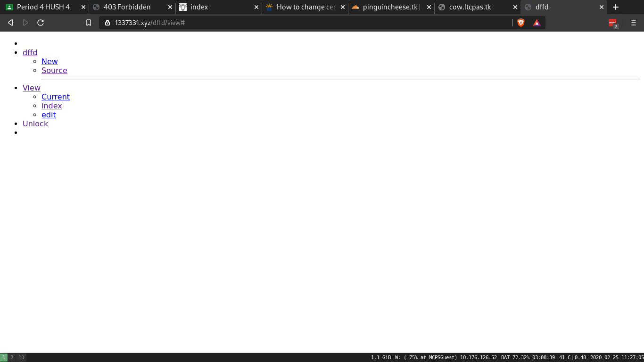Open the Source link

54,70
